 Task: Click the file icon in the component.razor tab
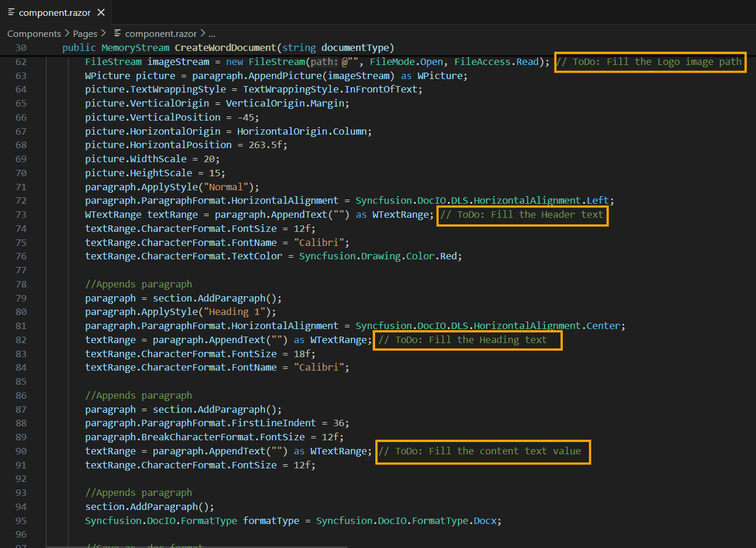point(11,12)
